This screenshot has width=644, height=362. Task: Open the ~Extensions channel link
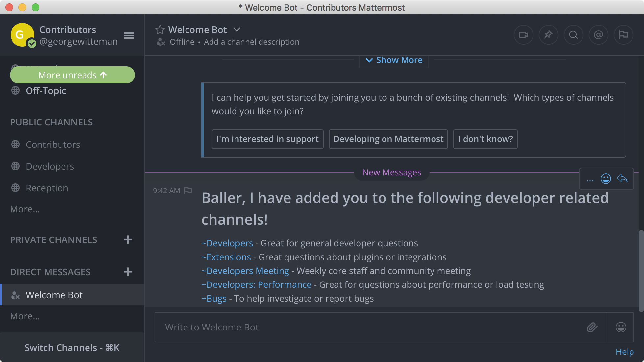pyautogui.click(x=226, y=257)
